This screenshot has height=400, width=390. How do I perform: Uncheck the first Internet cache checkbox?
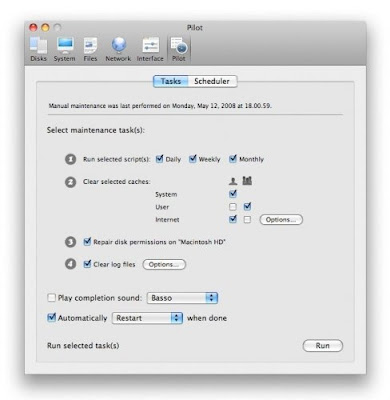(x=233, y=219)
